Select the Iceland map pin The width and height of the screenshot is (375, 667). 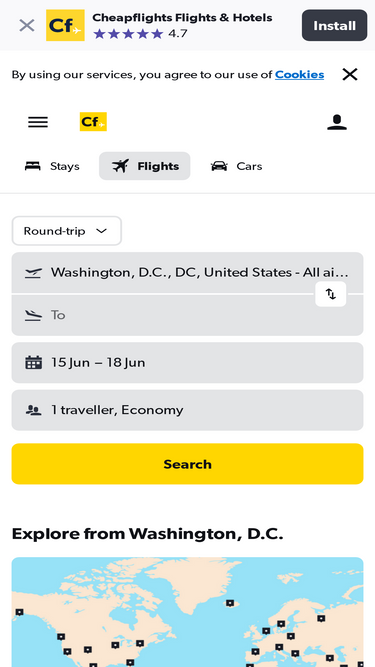230,603
